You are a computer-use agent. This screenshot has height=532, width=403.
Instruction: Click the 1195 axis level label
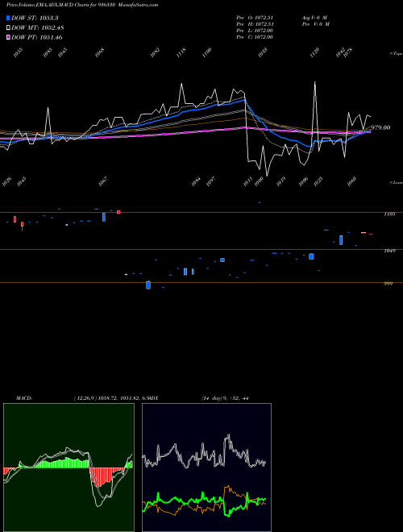pos(389,214)
